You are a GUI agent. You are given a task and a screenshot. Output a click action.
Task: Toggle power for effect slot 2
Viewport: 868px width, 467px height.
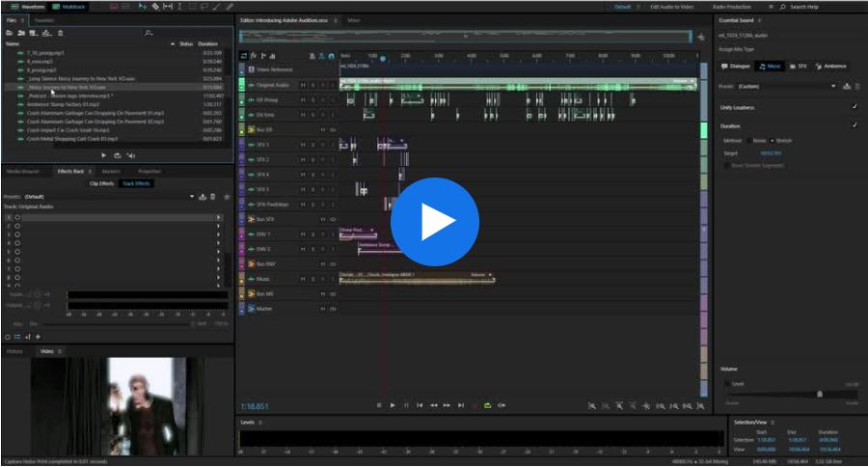(x=17, y=226)
